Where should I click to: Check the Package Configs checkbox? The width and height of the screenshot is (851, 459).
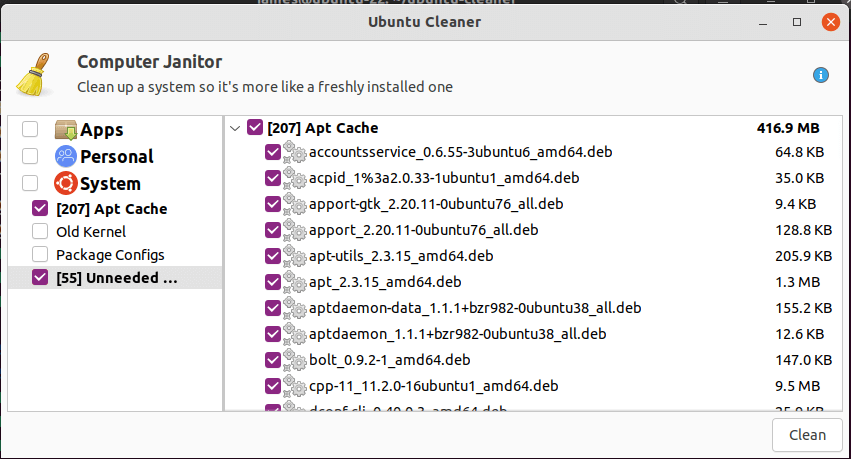click(40, 255)
